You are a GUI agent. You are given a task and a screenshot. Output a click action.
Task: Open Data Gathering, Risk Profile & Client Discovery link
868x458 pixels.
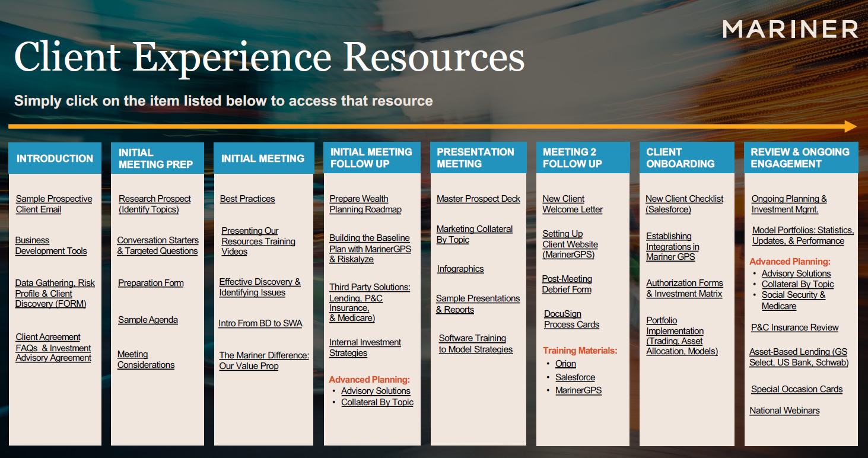tap(55, 293)
